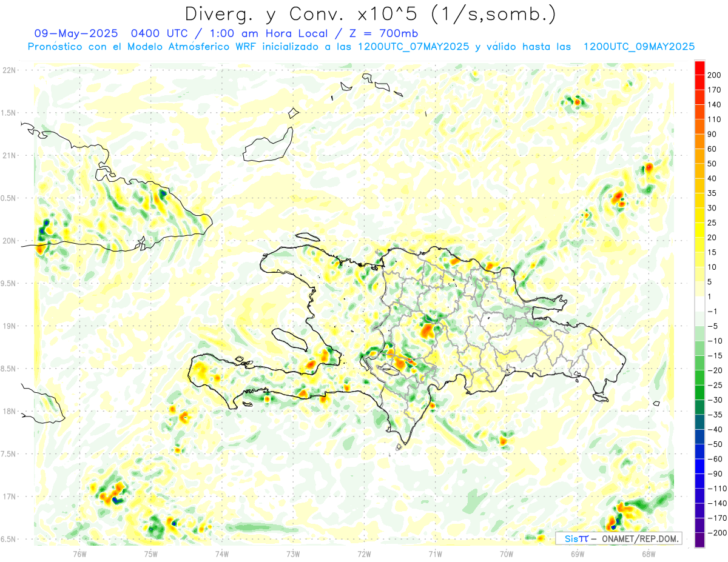The height and width of the screenshot is (562, 728).
Task: Click the "69W" longitude label
Action: 578,553
